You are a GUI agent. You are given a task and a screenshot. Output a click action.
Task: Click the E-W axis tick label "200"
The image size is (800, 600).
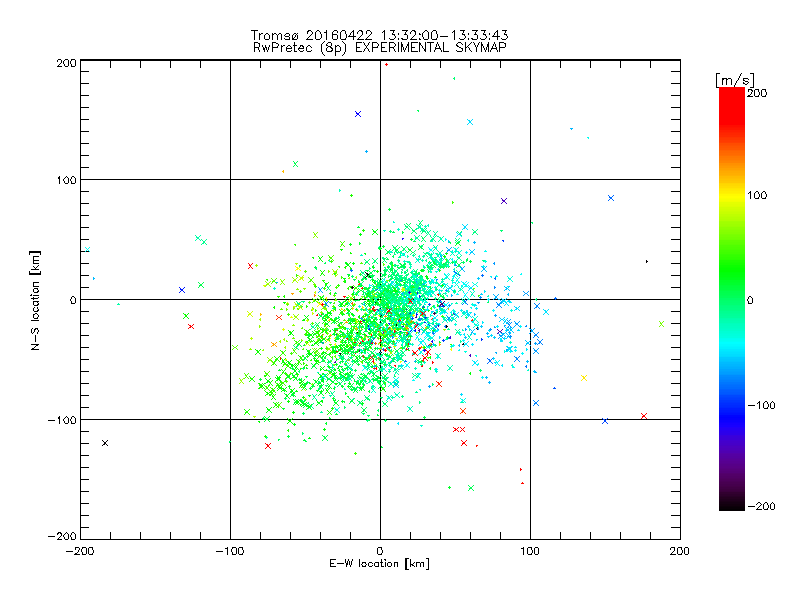point(680,551)
